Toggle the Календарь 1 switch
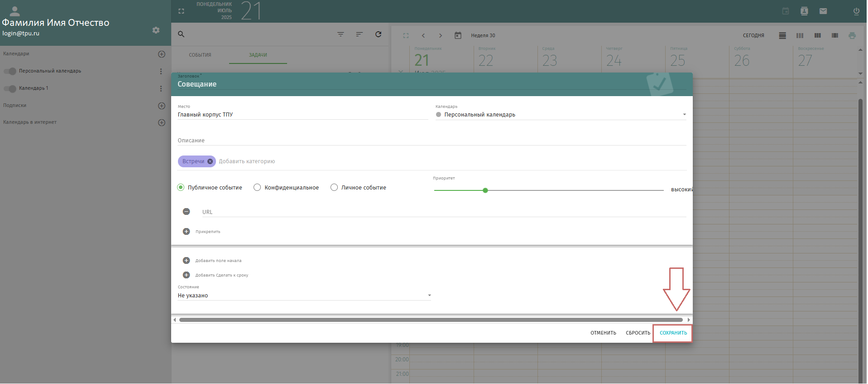 pos(10,88)
